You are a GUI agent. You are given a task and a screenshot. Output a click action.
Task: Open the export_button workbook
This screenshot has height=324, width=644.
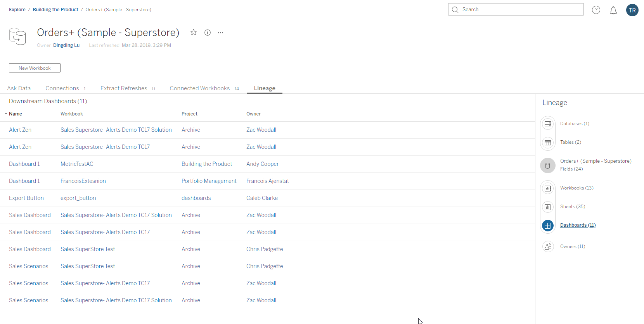pos(78,198)
